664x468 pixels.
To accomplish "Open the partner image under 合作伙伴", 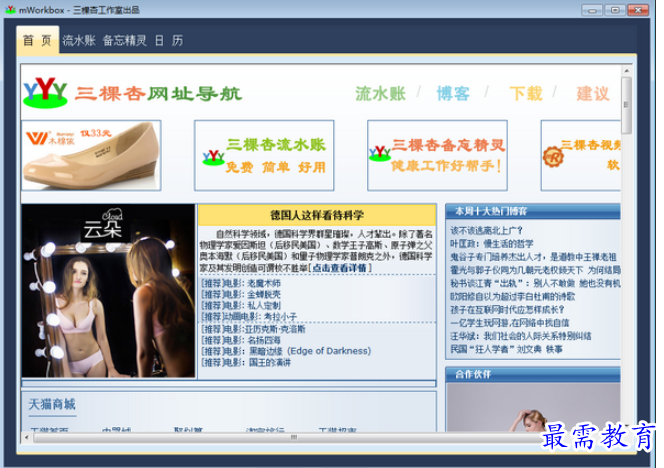I will [x=533, y=407].
